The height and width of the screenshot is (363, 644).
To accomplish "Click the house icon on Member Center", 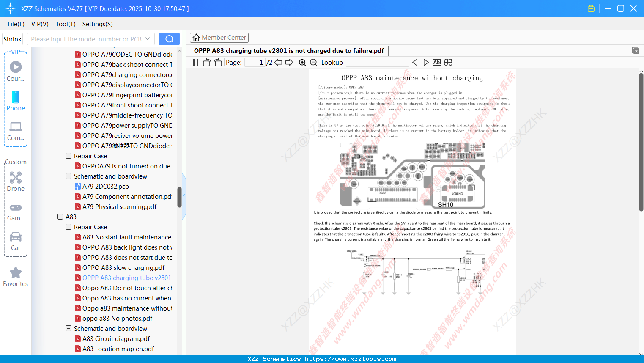I will click(196, 38).
